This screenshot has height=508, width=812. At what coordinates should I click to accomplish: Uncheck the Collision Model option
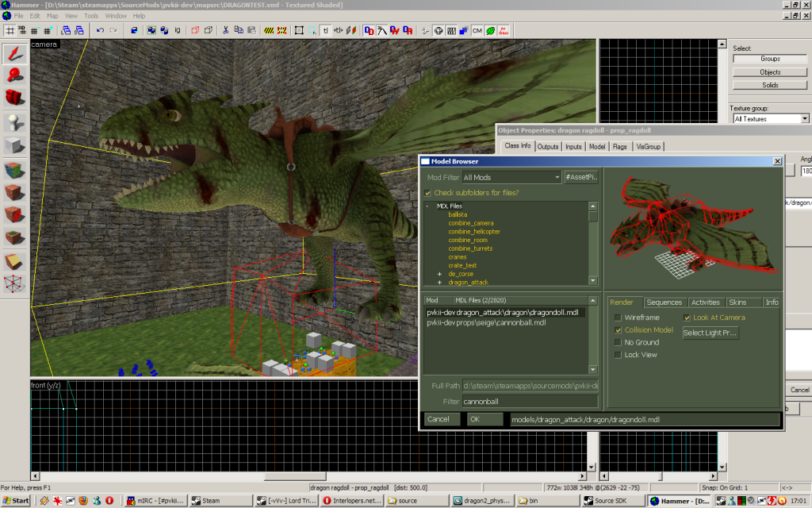tap(618, 330)
